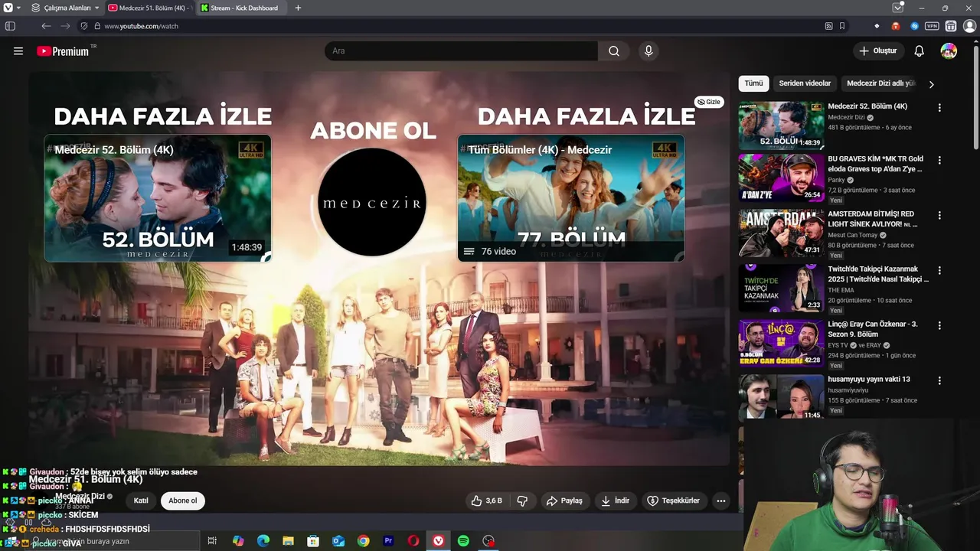Click the Oluştur create button

[x=877, y=51]
